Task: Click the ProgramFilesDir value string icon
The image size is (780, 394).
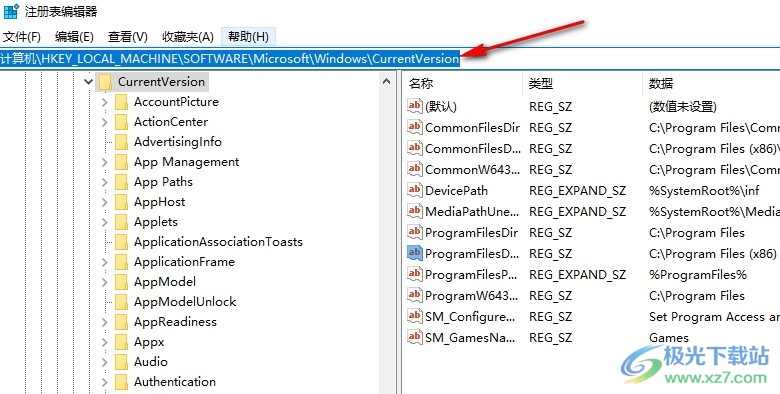Action: (414, 232)
